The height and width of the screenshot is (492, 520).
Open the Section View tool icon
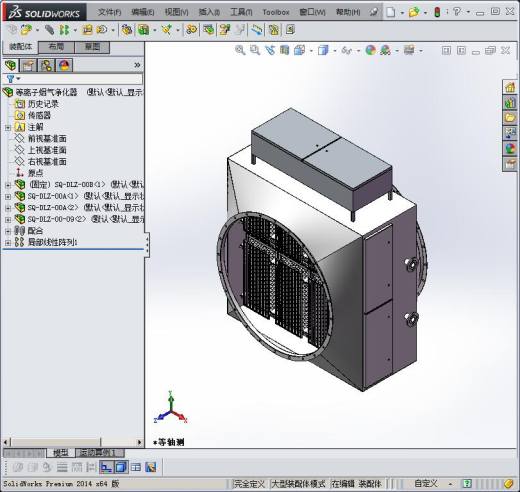284,50
